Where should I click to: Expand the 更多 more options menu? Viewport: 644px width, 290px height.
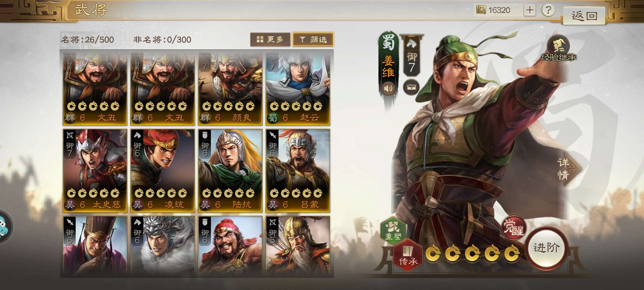click(270, 39)
